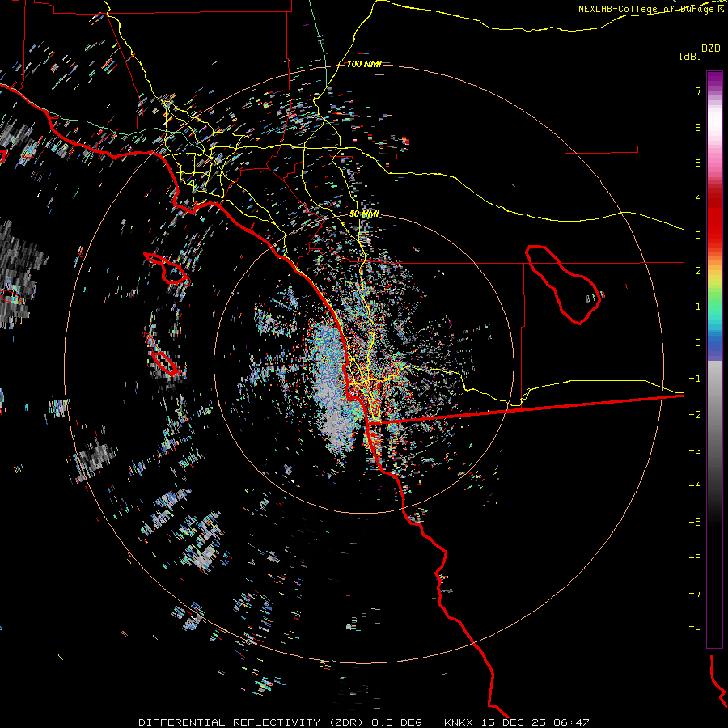The height and width of the screenshot is (728, 728).
Task: Click the -3 value on the color scale
Action: coord(695,451)
